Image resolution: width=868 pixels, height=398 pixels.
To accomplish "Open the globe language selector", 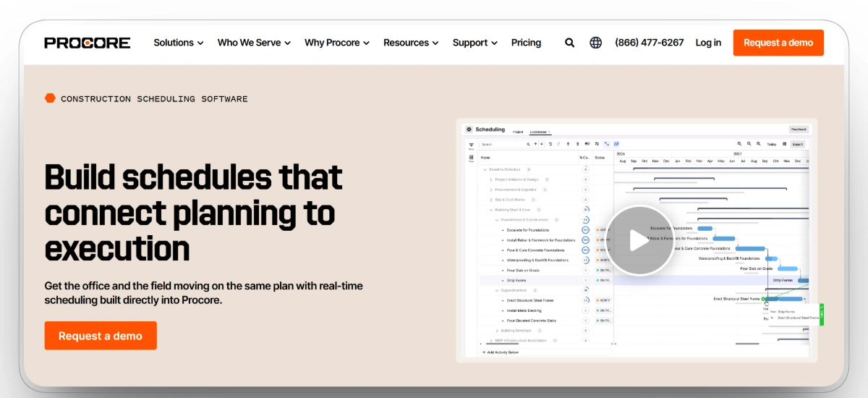I will [596, 43].
